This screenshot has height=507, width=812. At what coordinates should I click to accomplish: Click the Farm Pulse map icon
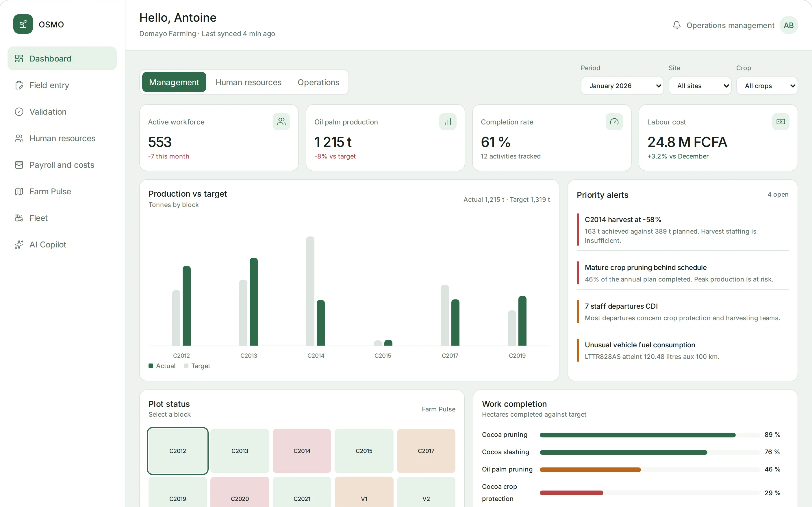pos(19,191)
